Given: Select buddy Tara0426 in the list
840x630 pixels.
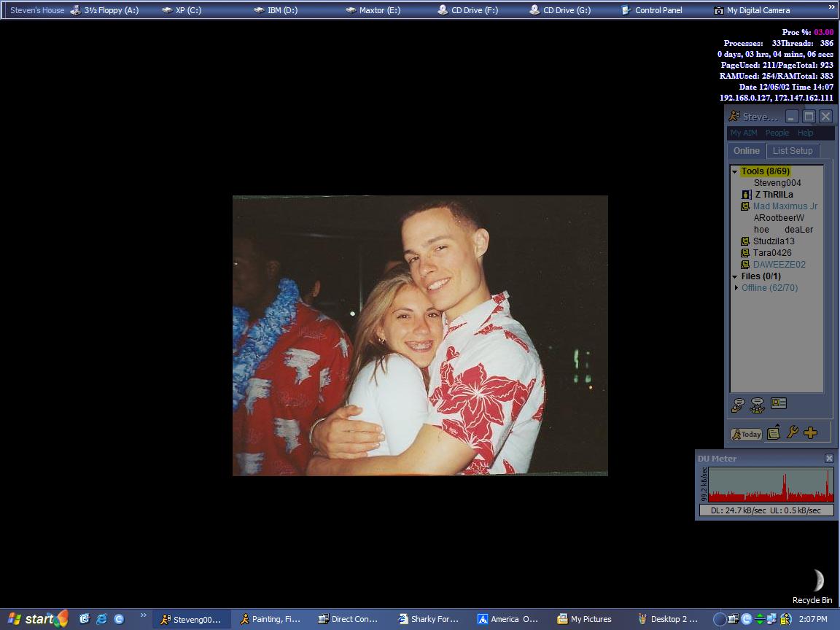Looking at the screenshot, I should 771,253.
